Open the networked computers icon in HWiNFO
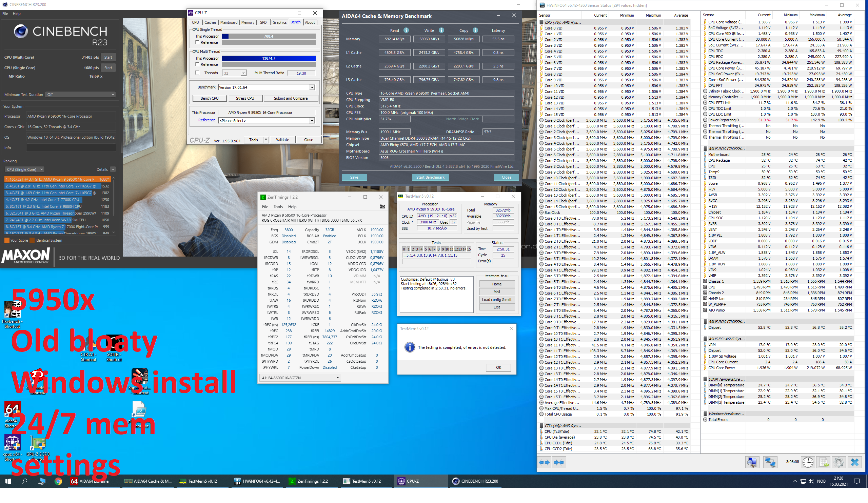Screen dimensions: 868x503 pos(770,462)
